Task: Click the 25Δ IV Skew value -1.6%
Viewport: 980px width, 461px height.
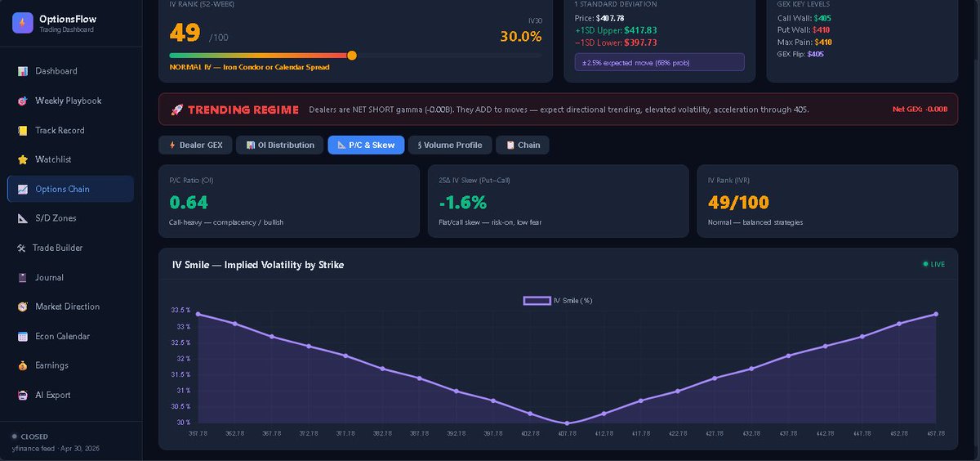Action: click(462, 203)
